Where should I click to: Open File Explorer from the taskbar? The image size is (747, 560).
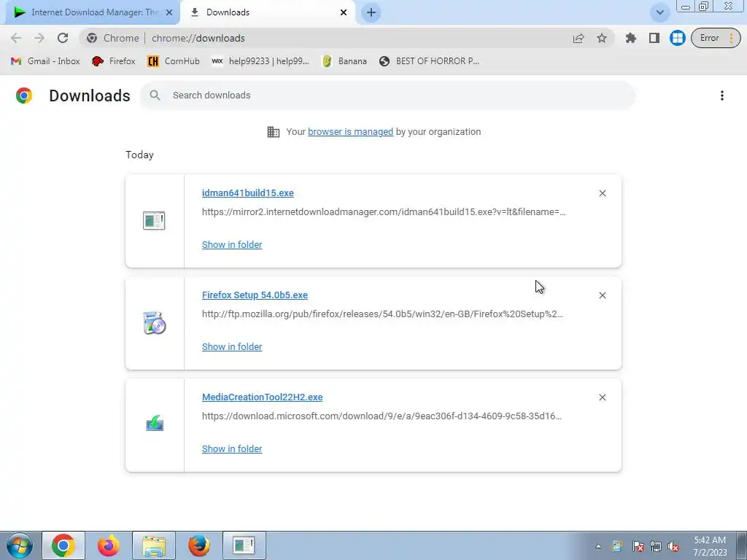154,545
